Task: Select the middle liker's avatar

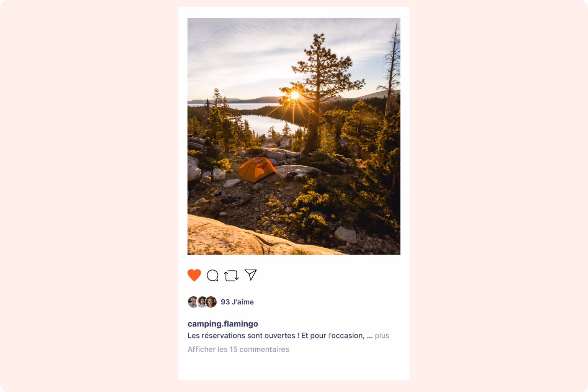Action: 202,302
